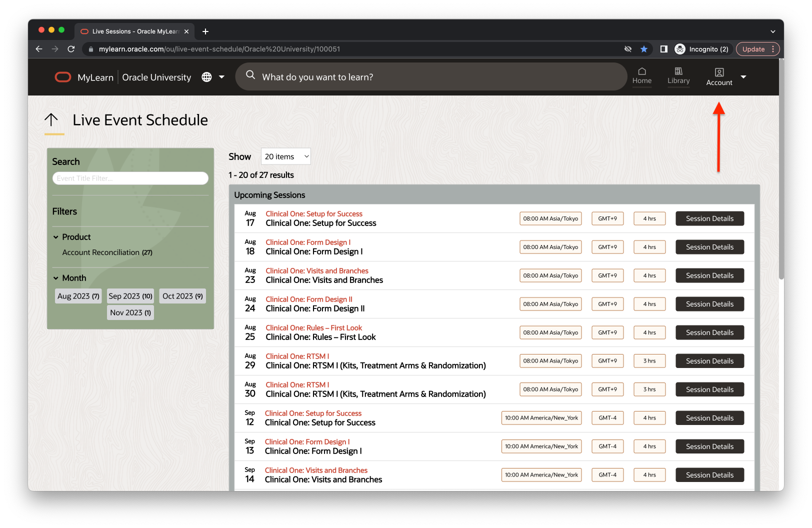Open tab search chevron
Viewport: 812px width, 528px height.
[x=773, y=31]
